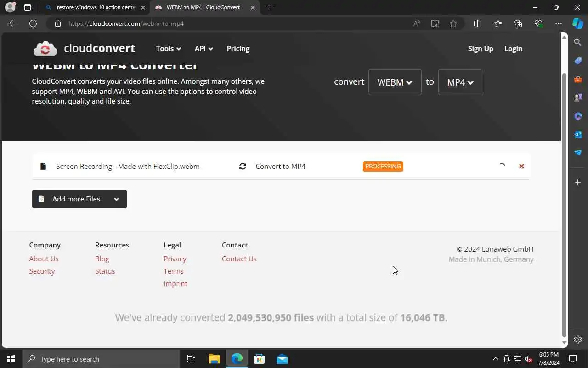Open sidebar search icon

coord(578,42)
